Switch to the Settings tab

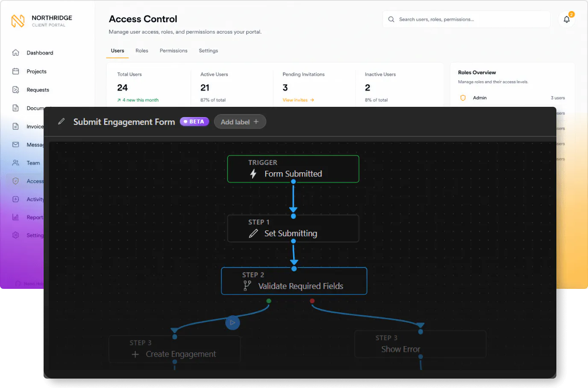tap(209, 50)
